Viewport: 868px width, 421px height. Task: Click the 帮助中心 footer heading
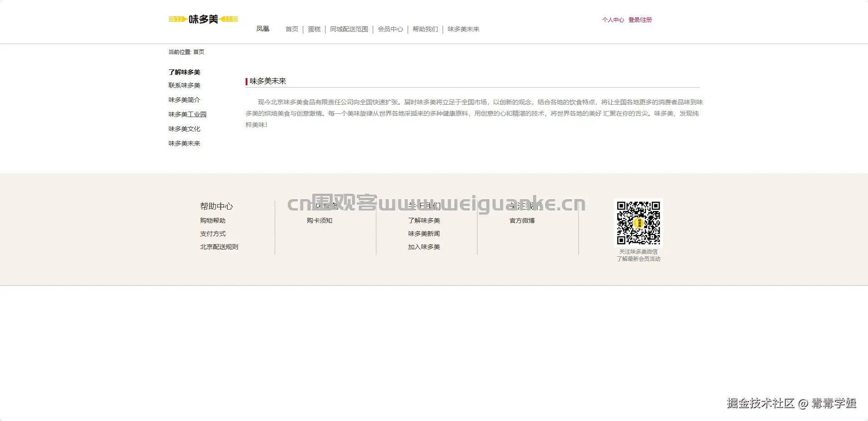[x=217, y=206]
